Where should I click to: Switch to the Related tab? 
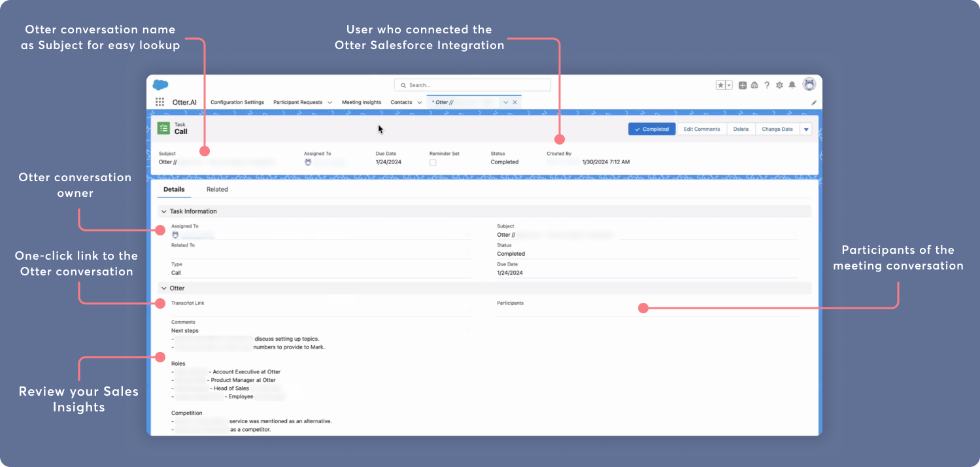click(217, 190)
